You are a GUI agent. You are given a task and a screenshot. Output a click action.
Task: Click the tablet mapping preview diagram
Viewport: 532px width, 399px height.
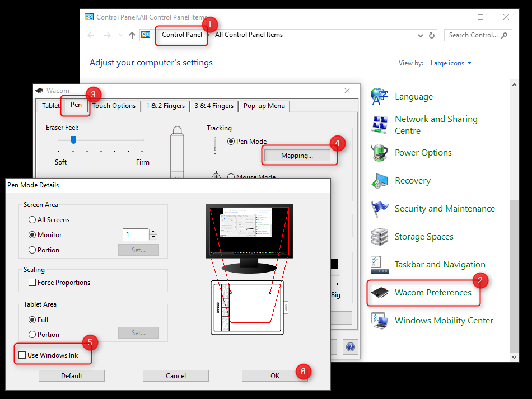click(249, 307)
